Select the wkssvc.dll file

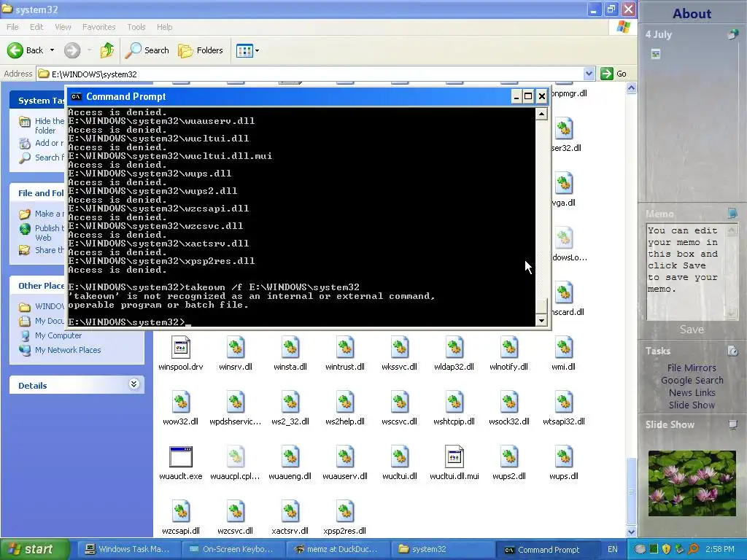click(x=399, y=348)
